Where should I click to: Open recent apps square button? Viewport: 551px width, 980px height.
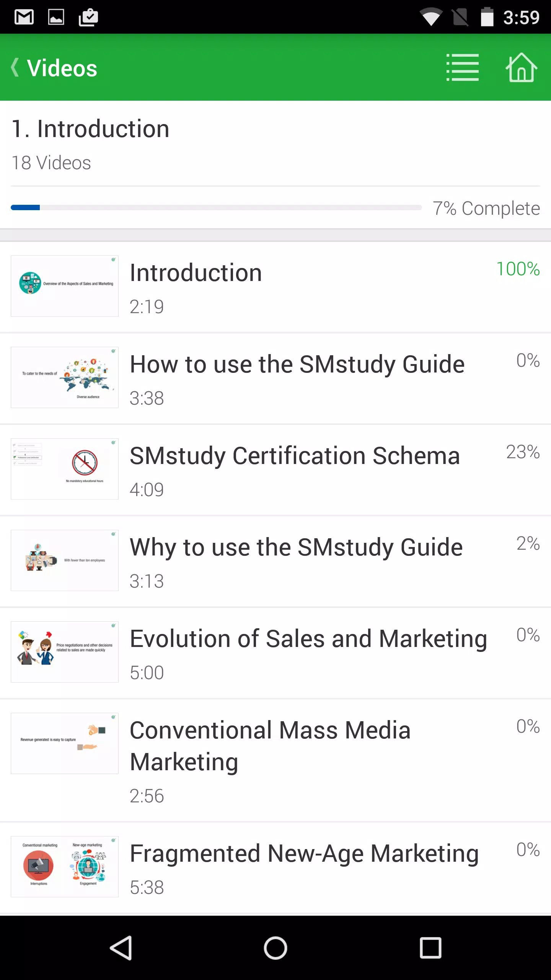point(430,948)
